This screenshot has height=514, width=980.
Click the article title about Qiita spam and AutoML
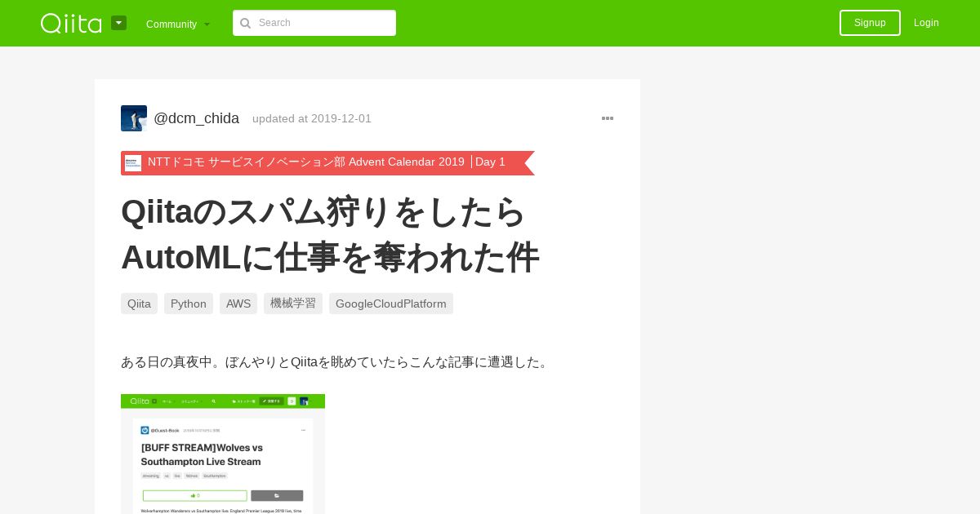(330, 234)
